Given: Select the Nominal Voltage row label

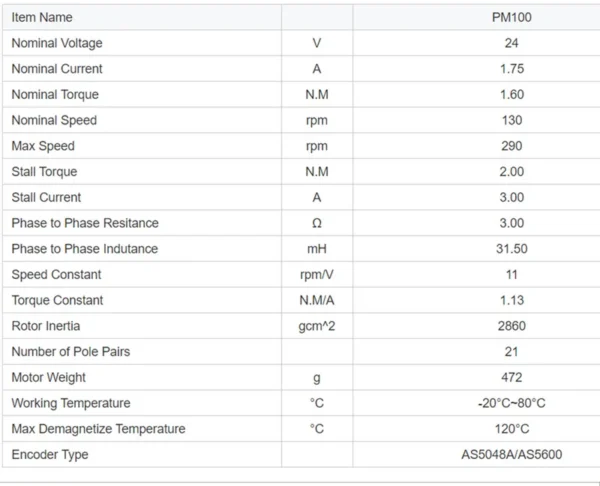Looking at the screenshot, I should click(57, 43).
